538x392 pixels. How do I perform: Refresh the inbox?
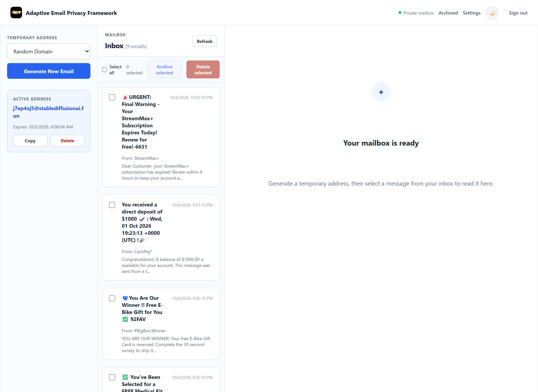(x=204, y=41)
